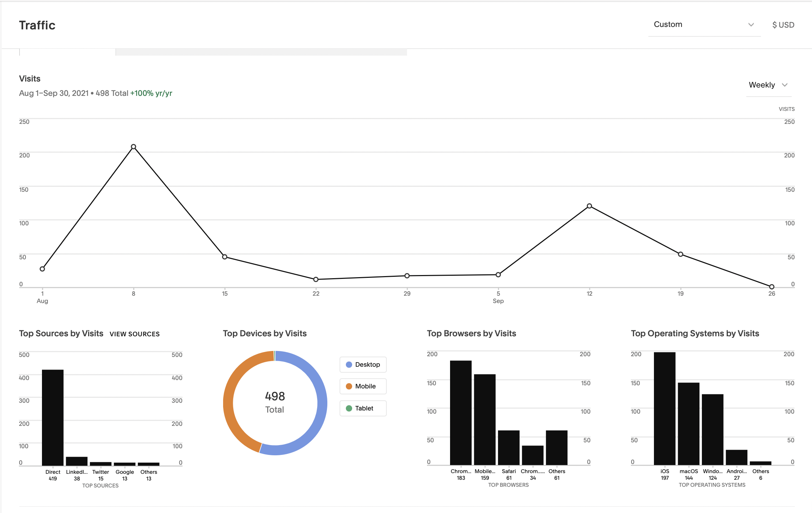Click the iOS operating system bar
This screenshot has width=812, height=513.
[x=664, y=408]
